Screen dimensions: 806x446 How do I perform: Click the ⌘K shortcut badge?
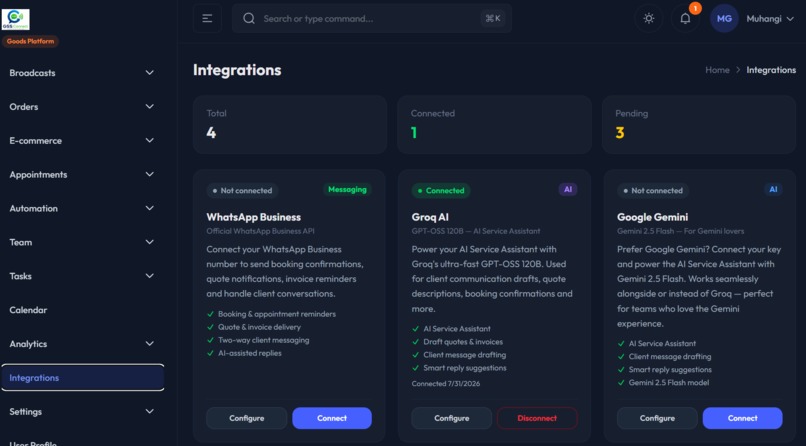(493, 18)
